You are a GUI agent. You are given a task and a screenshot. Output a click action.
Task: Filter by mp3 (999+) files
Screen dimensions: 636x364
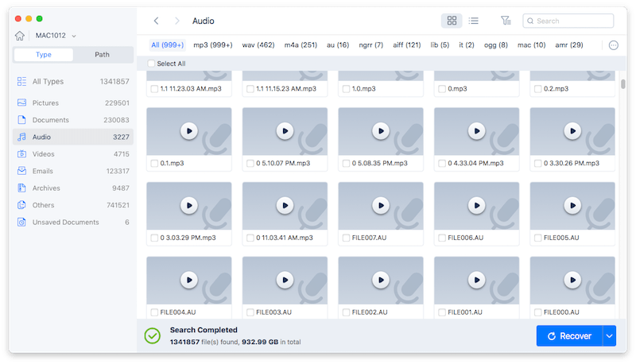(x=213, y=45)
